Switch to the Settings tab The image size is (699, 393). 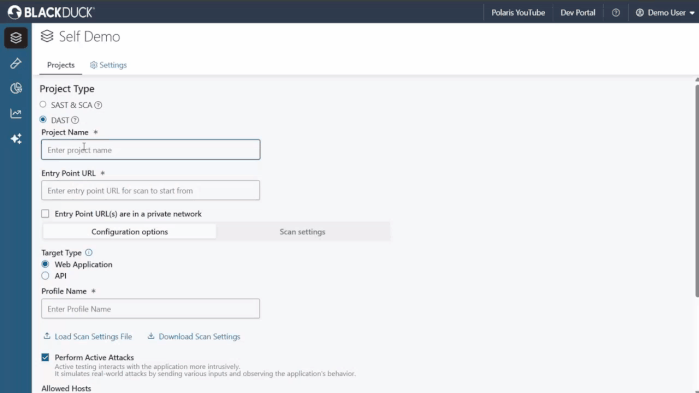[x=108, y=65]
